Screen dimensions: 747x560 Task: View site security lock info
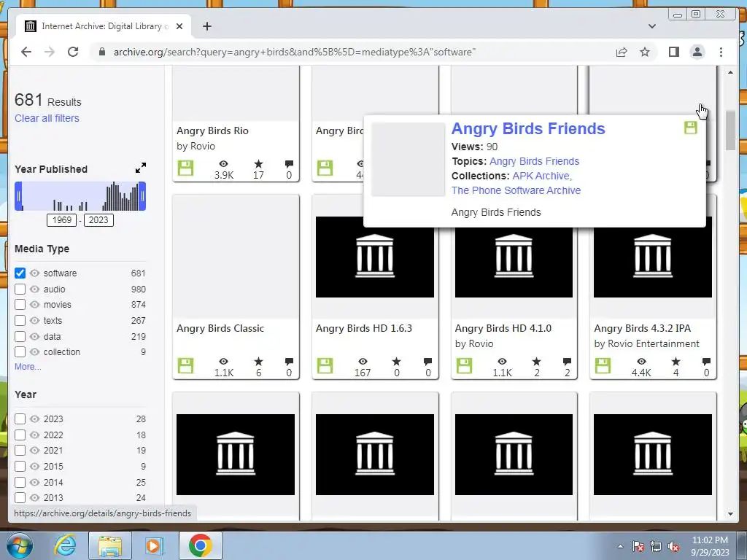[x=101, y=52]
